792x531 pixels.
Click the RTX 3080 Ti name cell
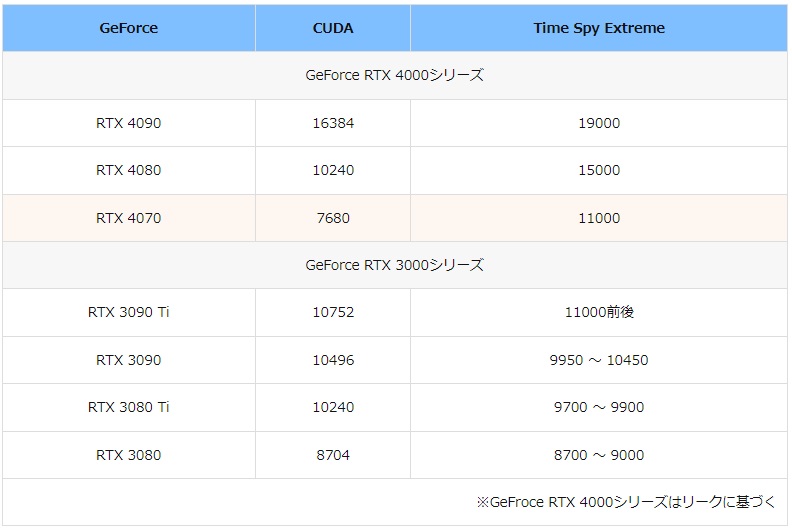[x=128, y=407]
